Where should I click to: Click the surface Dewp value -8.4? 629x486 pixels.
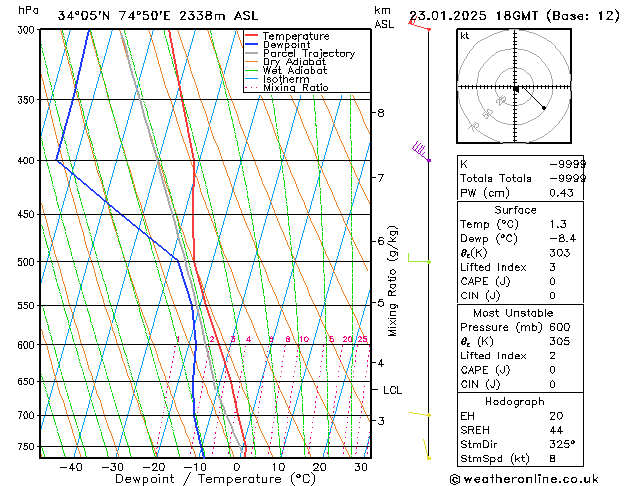tap(562, 239)
